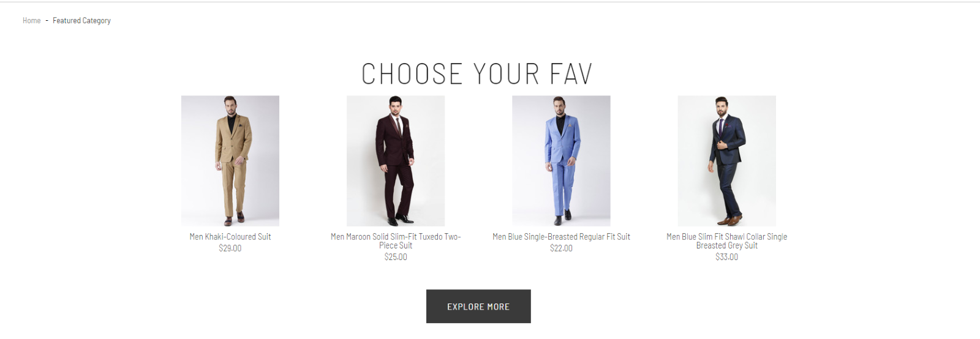Viewport: 980px width, 339px height.
Task: Select the Featured Category breadcrumb
Action: [81, 21]
